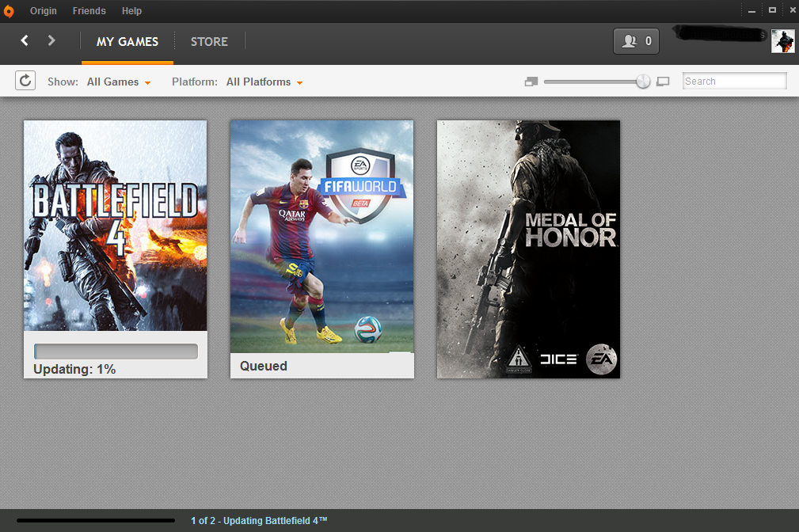
Task: Click the Origin logo icon
Action: 9,11
